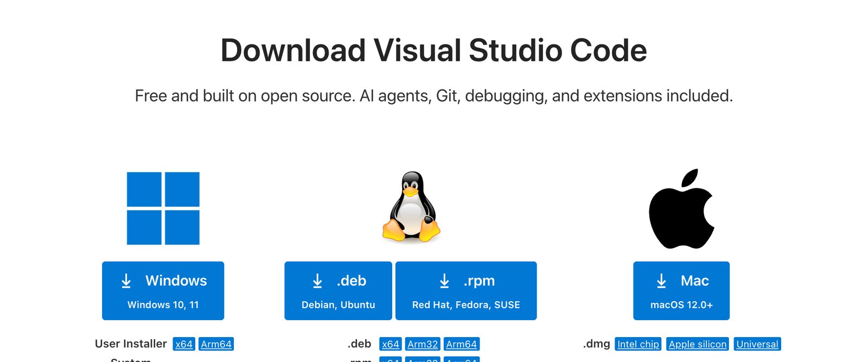Click the 'User Installer' label text
Screen dimensions: 868x362
click(x=131, y=344)
